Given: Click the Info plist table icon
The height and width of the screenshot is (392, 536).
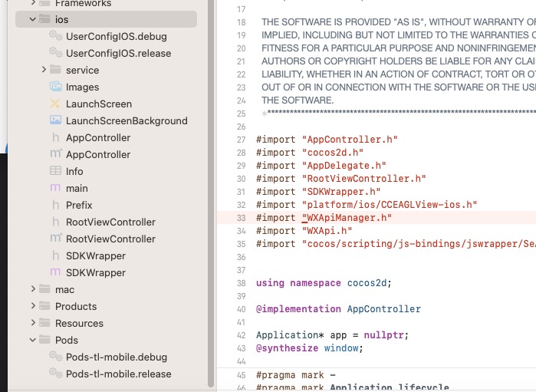Looking at the screenshot, I should [55, 171].
